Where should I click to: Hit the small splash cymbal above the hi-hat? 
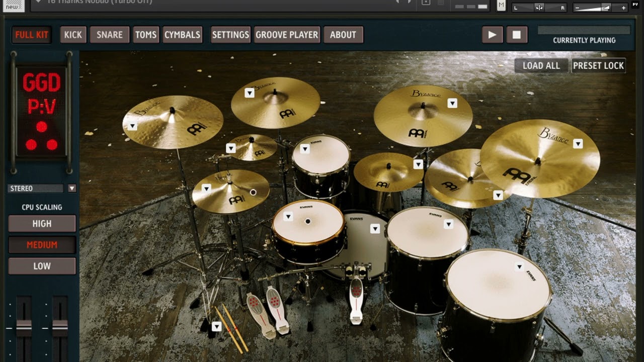point(252,147)
